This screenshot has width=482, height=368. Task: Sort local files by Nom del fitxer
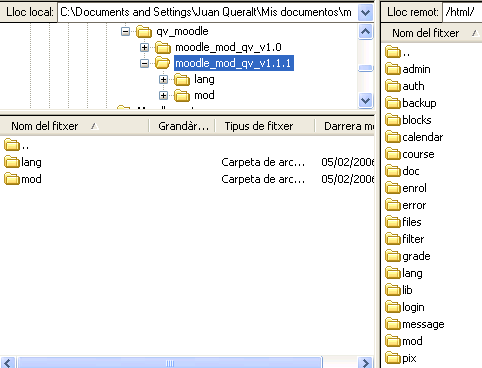74,126
